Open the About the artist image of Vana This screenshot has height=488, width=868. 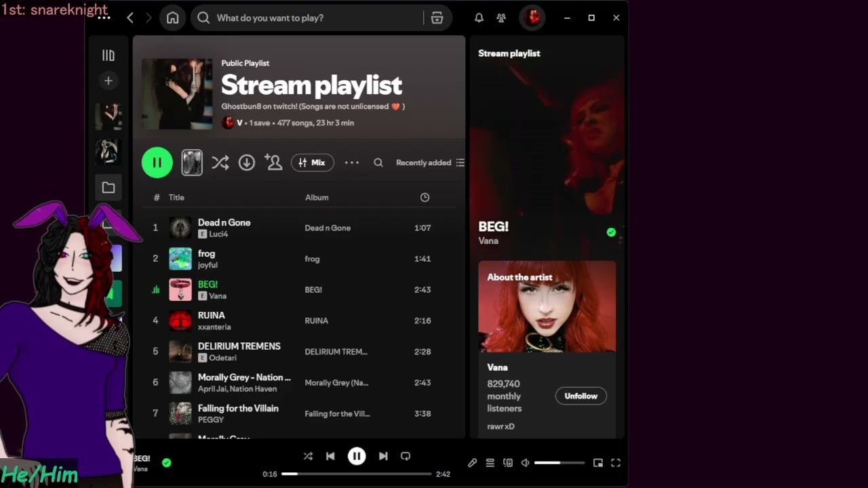click(547, 307)
